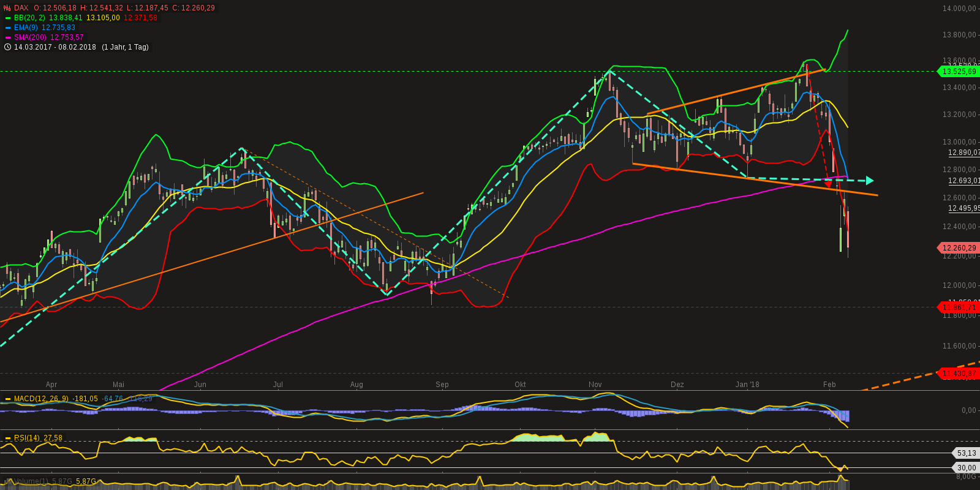Click the 11.600,00 axis label
This screenshot has width=980, height=490.
(959, 346)
